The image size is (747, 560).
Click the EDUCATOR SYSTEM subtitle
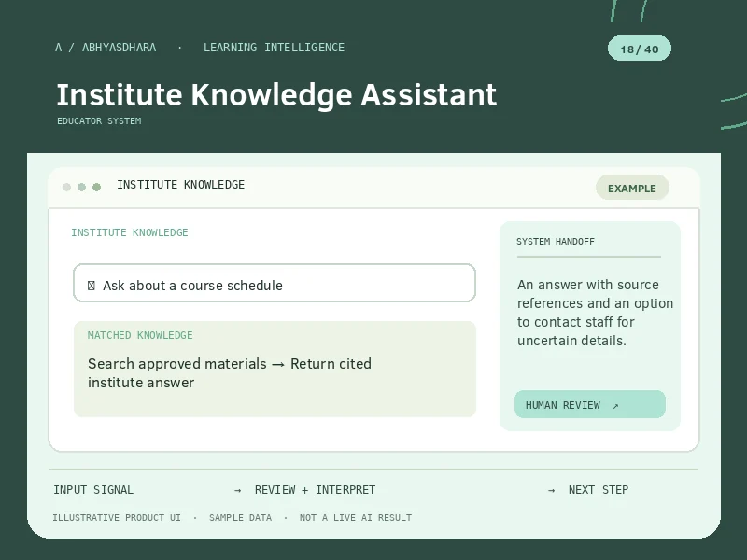pos(99,121)
